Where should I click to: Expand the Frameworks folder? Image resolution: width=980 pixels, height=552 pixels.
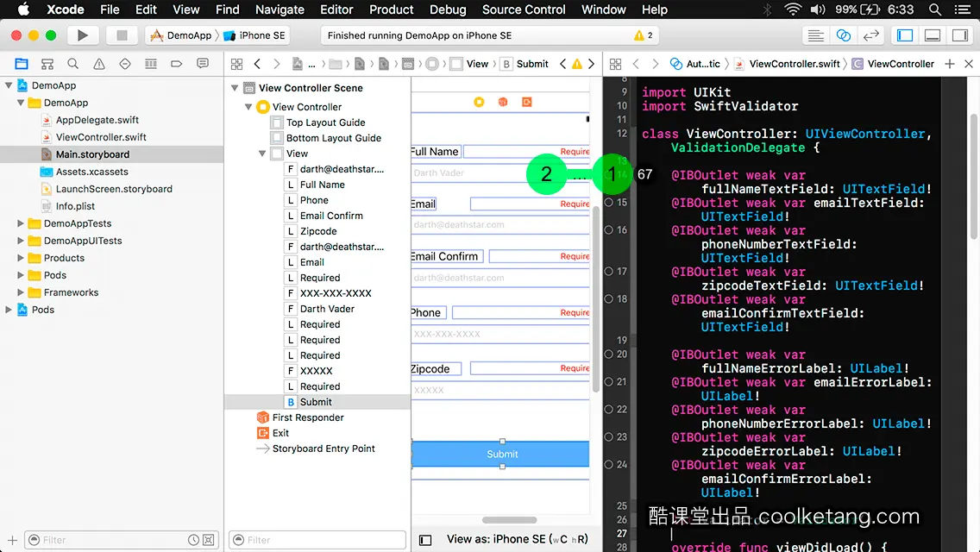coord(21,292)
